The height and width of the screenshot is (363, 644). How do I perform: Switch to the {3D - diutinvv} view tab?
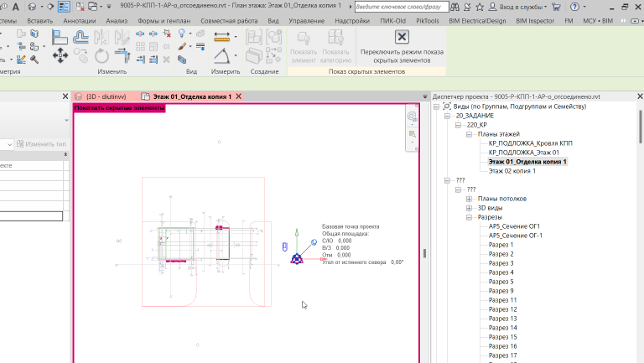click(104, 97)
